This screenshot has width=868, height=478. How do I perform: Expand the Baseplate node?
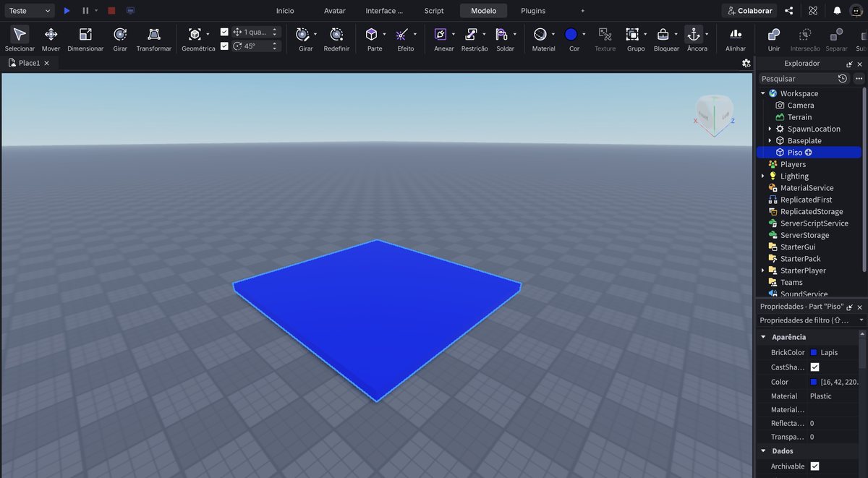[770, 141]
